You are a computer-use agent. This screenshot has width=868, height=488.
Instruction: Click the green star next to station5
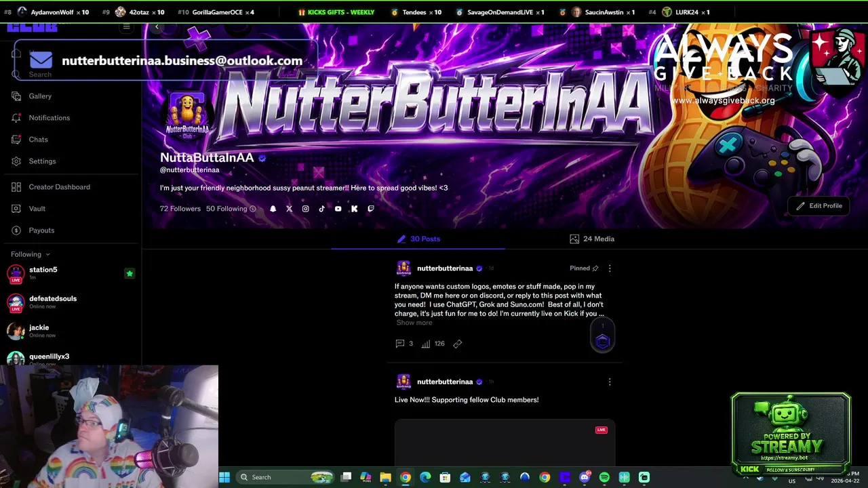point(130,274)
